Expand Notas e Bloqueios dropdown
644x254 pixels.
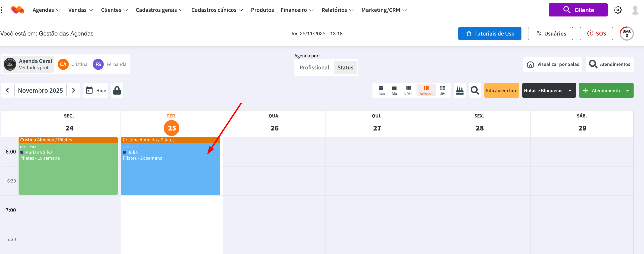(x=570, y=90)
